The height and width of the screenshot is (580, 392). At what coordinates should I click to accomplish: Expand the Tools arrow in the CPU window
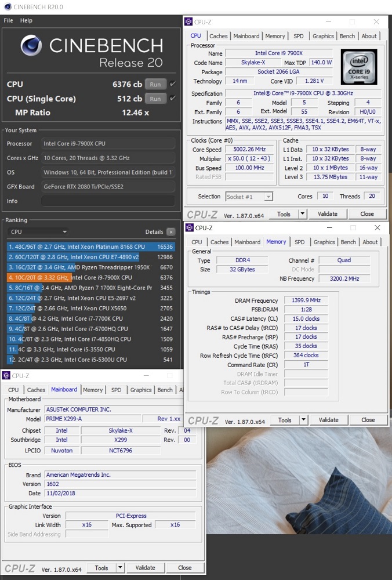tap(303, 214)
